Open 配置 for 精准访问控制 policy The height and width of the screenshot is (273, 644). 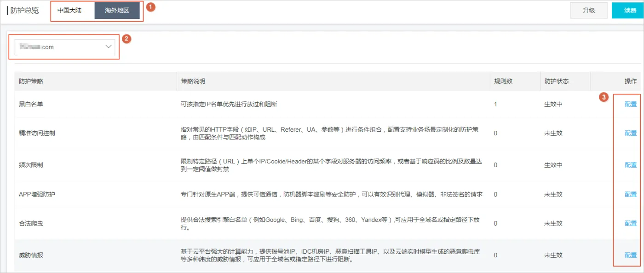tap(631, 133)
